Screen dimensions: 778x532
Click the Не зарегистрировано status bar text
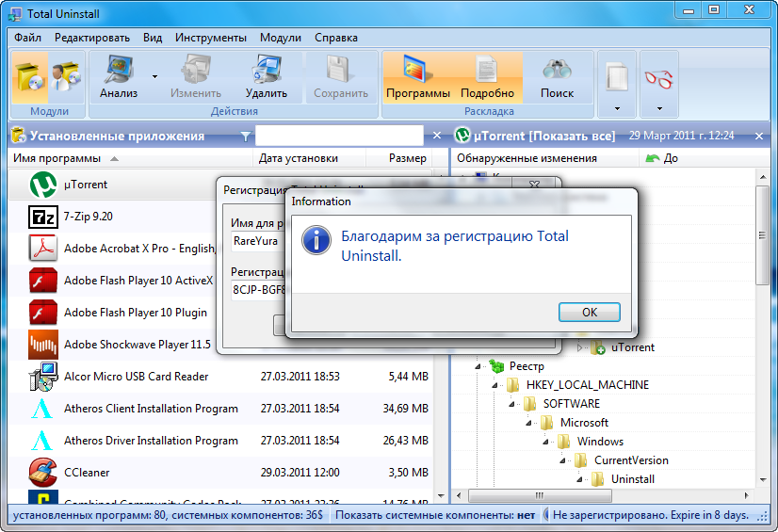tap(651, 515)
